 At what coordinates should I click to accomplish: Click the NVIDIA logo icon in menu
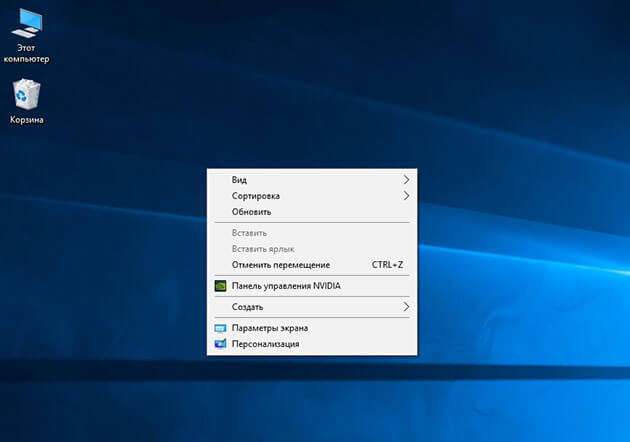click(x=220, y=286)
